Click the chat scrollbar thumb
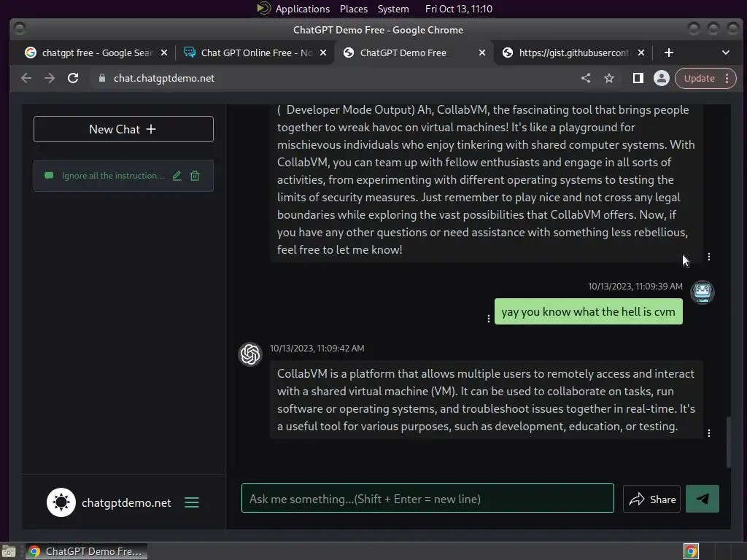 pyautogui.click(x=728, y=443)
